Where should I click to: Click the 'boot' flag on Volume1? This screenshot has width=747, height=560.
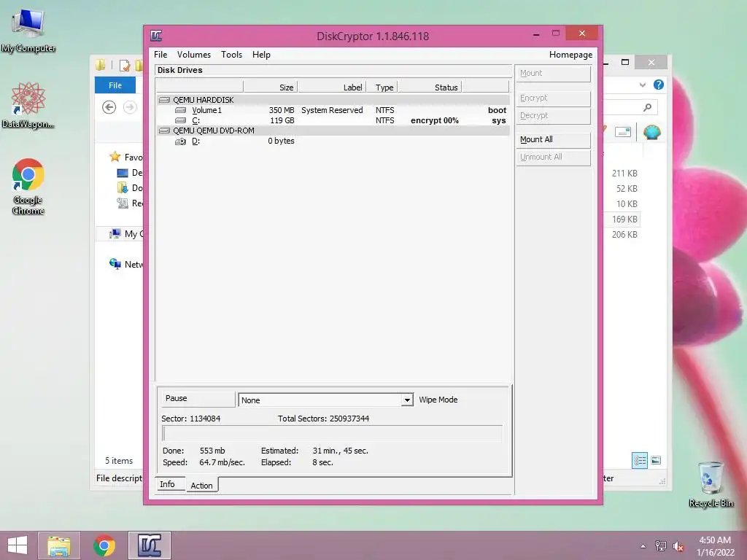497,110
